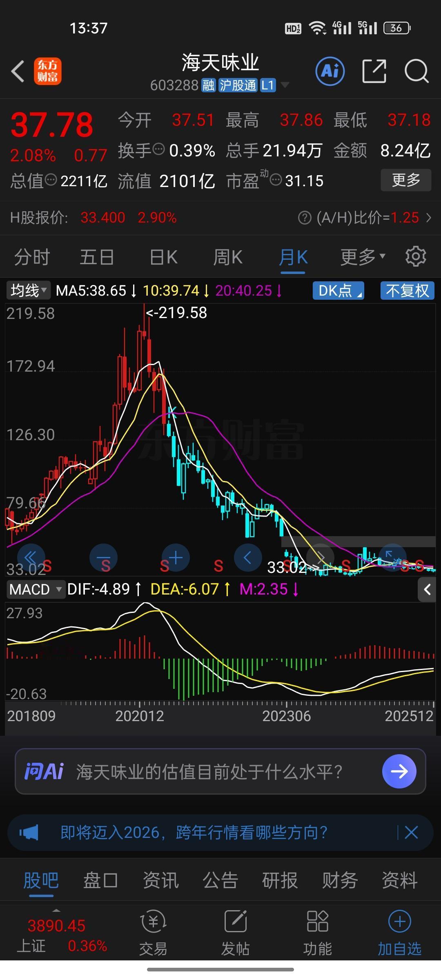Open 不复权 adjustment selector
This screenshot has width=441, height=980.
point(407,291)
